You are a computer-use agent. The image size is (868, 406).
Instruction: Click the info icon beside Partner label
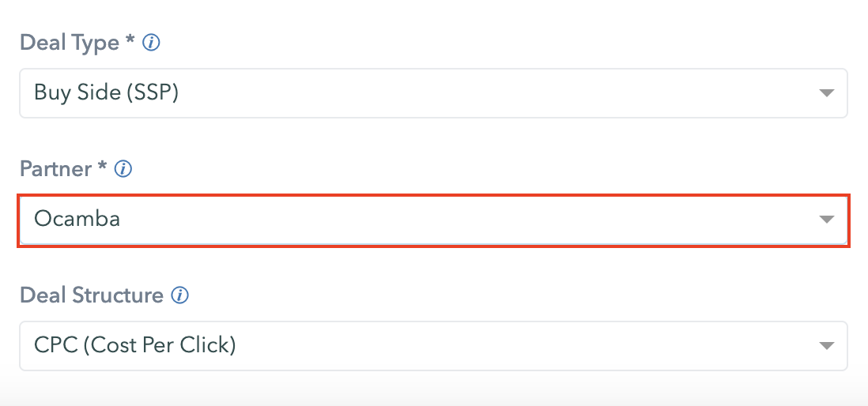point(123,169)
